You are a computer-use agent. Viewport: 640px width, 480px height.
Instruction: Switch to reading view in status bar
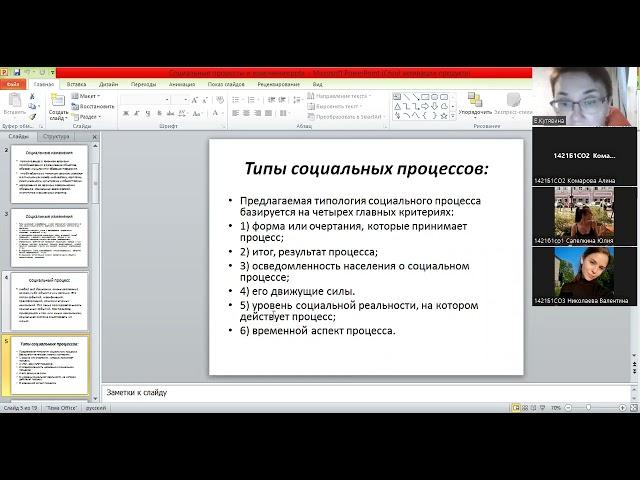[x=533, y=408]
